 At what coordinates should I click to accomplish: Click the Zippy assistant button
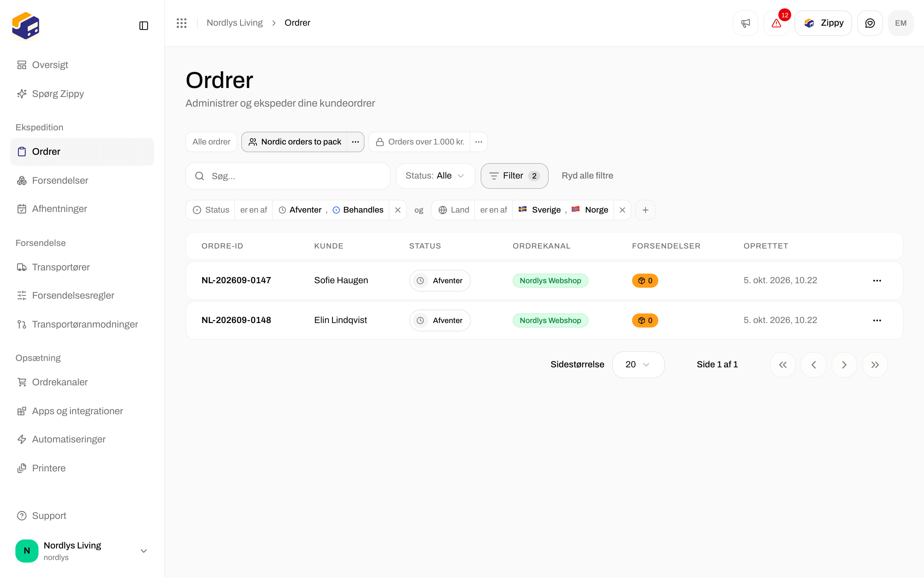point(823,23)
